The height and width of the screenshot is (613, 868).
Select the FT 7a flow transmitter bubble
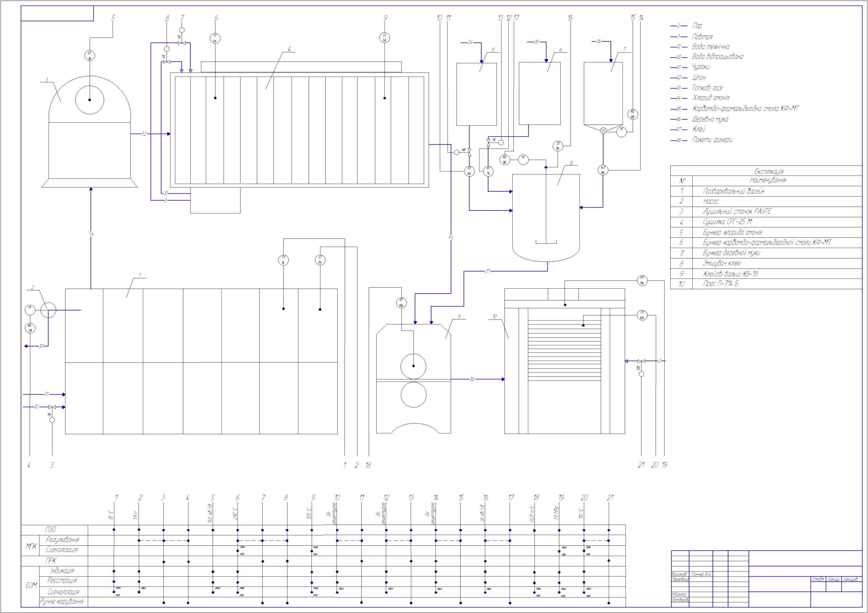pyautogui.click(x=488, y=171)
